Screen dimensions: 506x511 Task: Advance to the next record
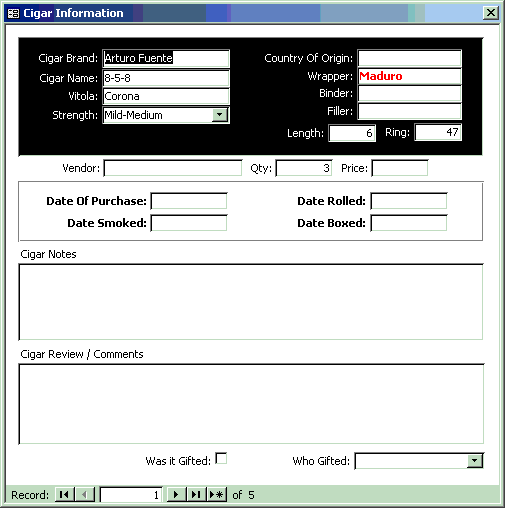pyautogui.click(x=176, y=494)
